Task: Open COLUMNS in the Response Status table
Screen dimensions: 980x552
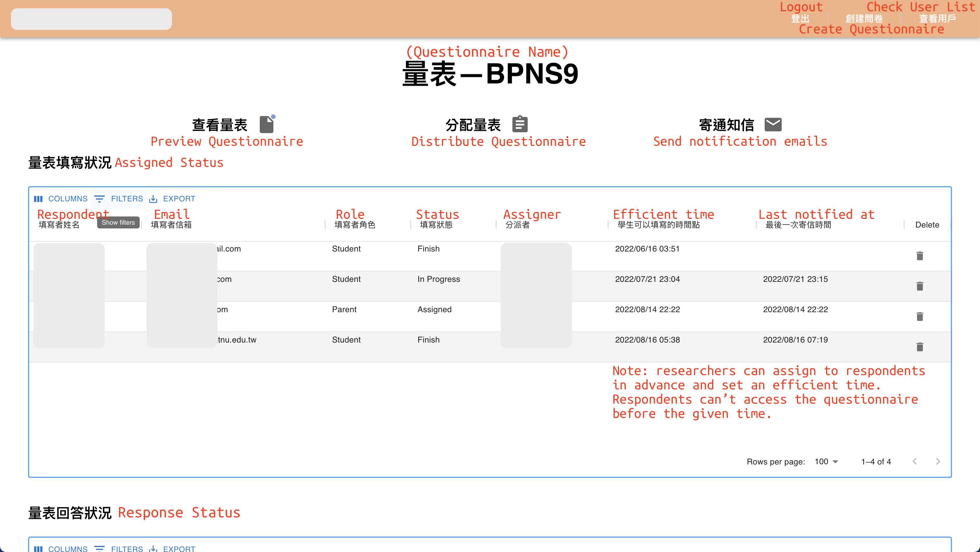Action: 61,548
